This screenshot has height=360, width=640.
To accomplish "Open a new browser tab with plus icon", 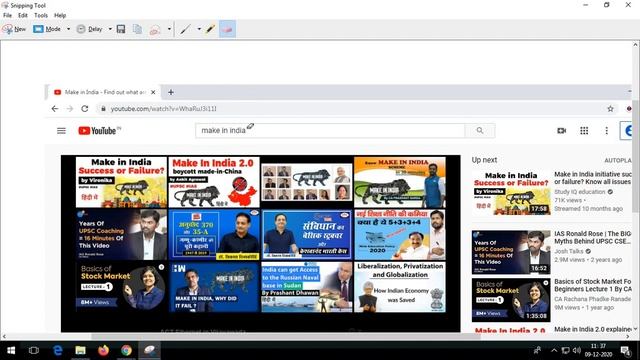I will point(171,92).
